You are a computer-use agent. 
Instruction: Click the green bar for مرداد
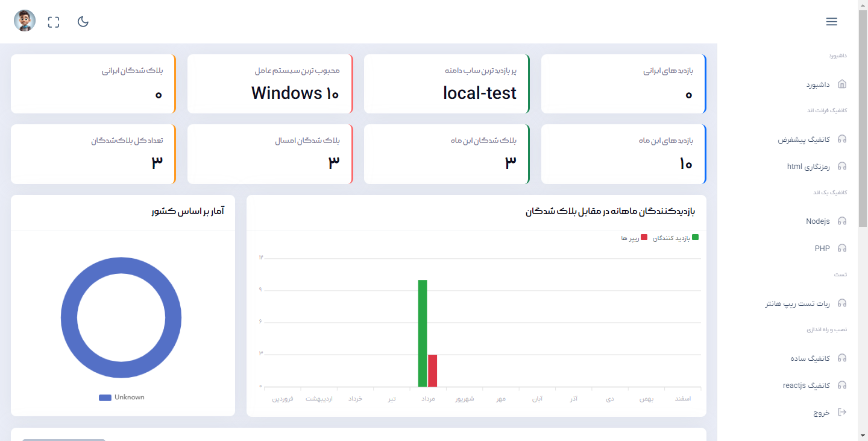pyautogui.click(x=423, y=333)
